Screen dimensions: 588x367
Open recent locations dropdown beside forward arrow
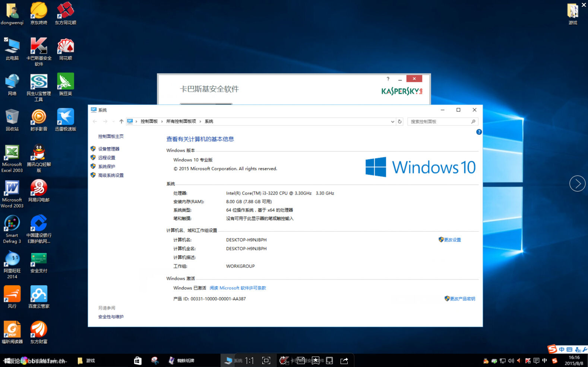(114, 121)
